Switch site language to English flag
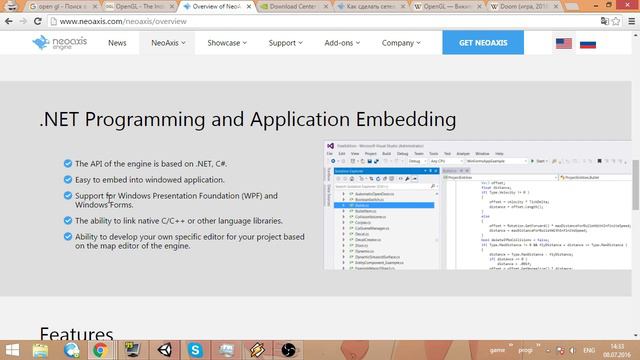Screen dimensions: 640x360 pos(564,43)
